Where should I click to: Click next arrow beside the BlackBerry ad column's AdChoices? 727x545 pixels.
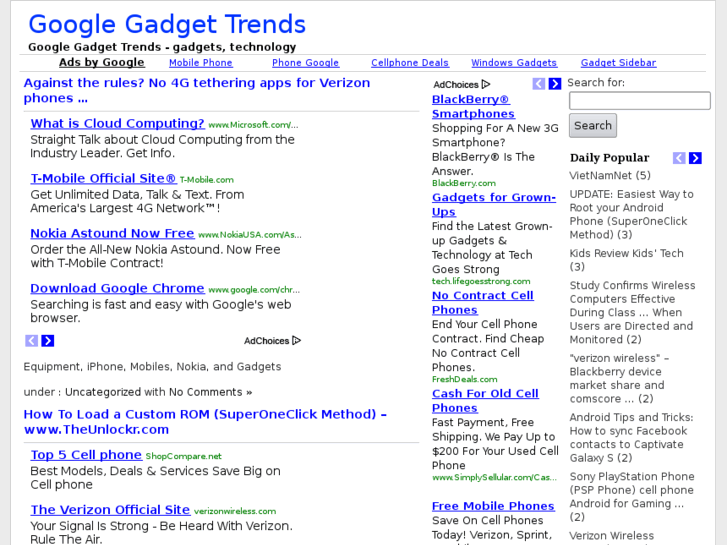point(555,84)
